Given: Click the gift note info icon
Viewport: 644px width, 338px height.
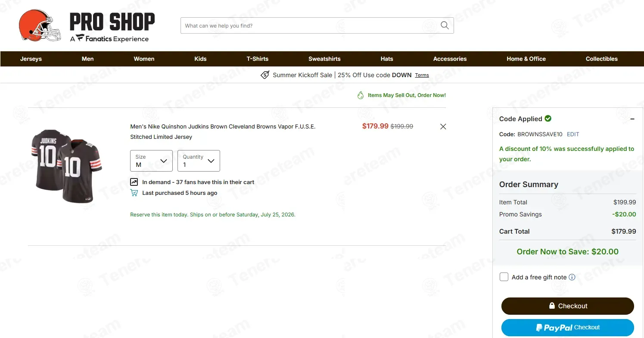Looking at the screenshot, I should pyautogui.click(x=572, y=277).
